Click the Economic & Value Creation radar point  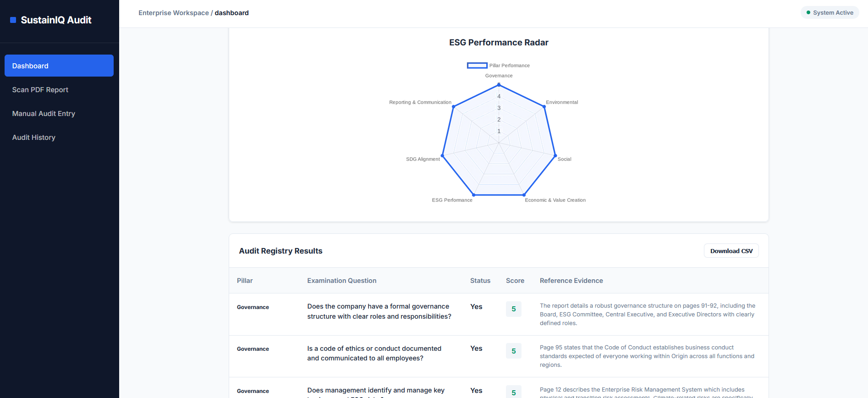(x=524, y=195)
